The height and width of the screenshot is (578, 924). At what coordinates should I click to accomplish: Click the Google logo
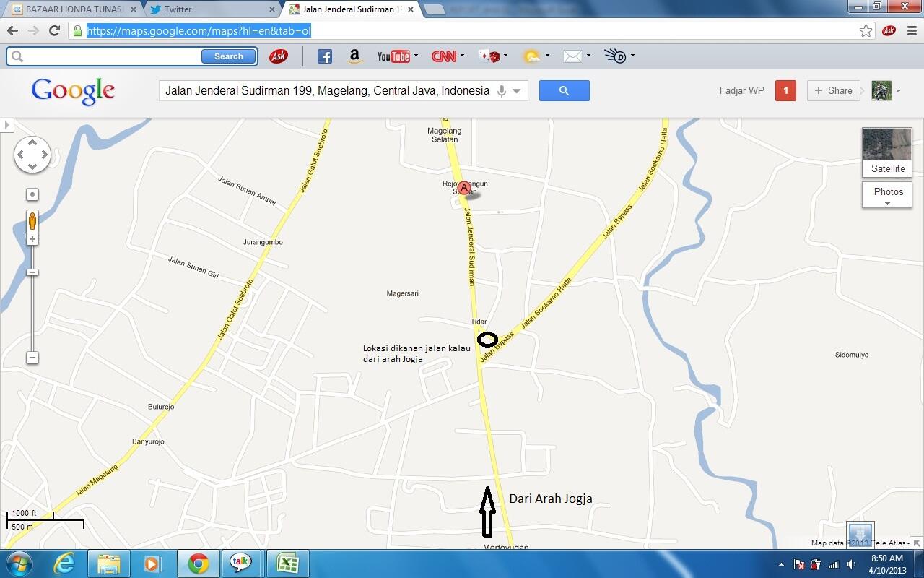point(73,91)
